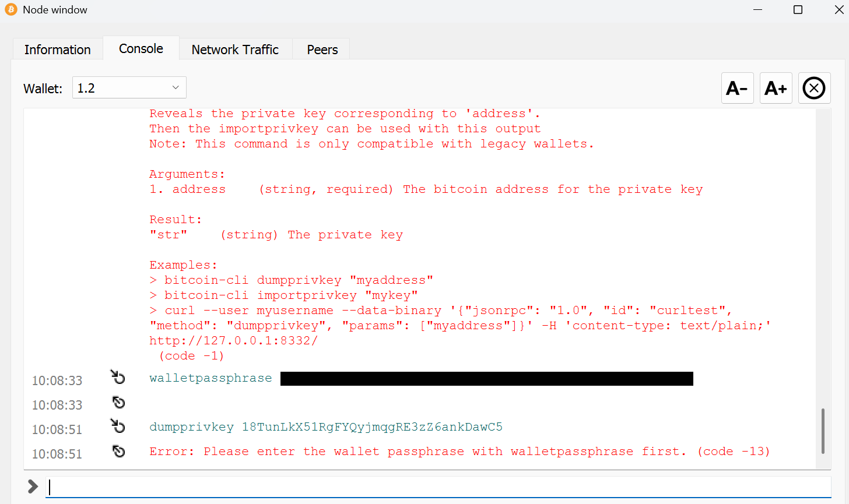Click the Bitcoin logo in the title bar
This screenshot has height=504, width=849.
pyautogui.click(x=11, y=10)
